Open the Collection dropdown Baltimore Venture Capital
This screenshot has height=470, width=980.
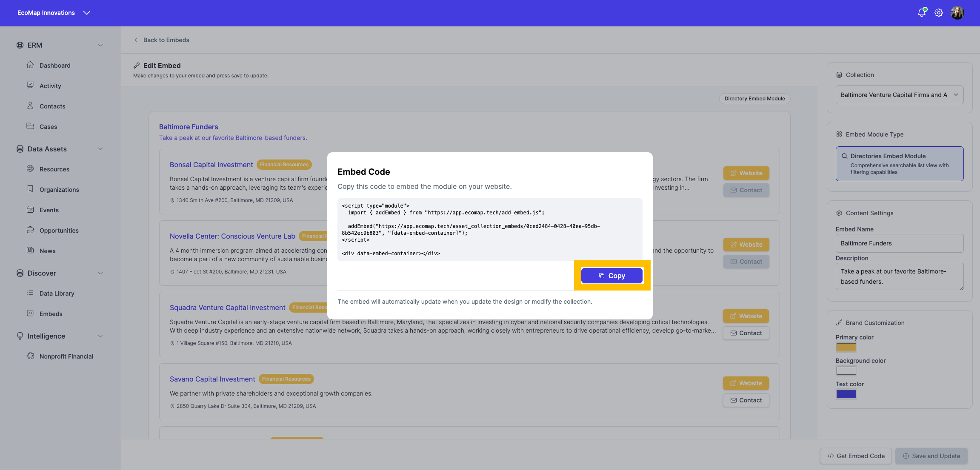tap(900, 95)
